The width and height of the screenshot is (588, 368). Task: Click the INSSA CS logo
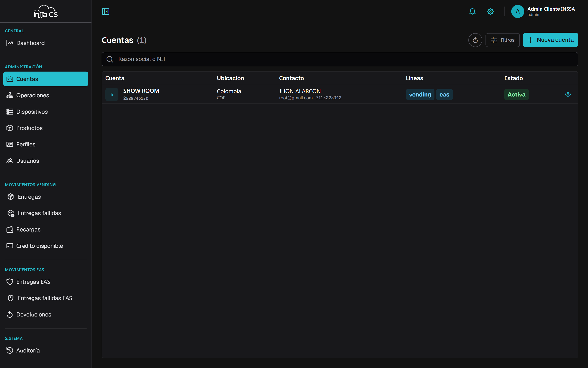[46, 11]
